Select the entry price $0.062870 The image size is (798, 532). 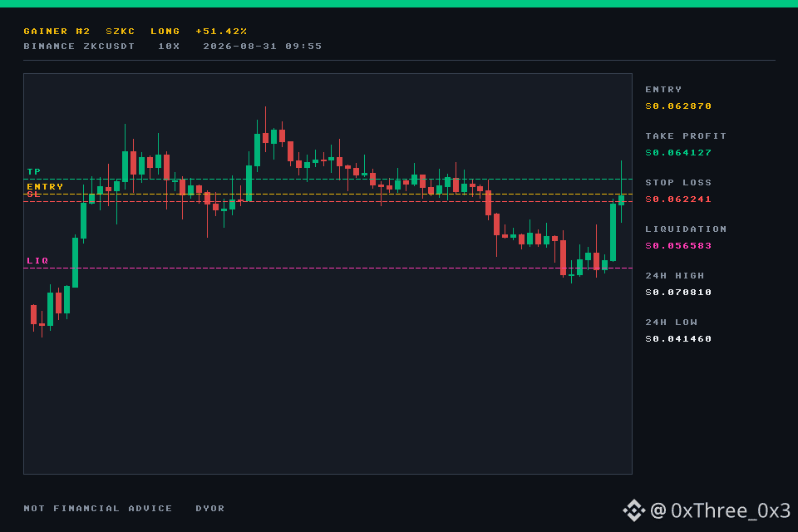click(678, 106)
